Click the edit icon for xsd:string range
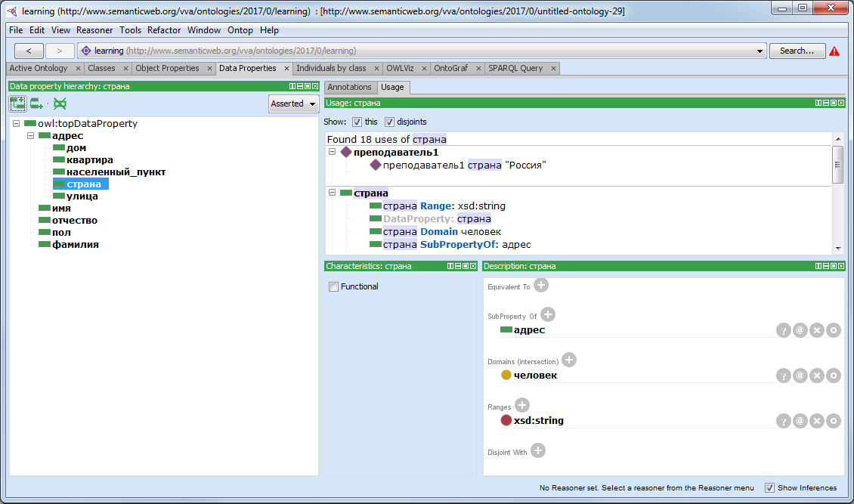The height and width of the screenshot is (504, 854). (x=833, y=421)
